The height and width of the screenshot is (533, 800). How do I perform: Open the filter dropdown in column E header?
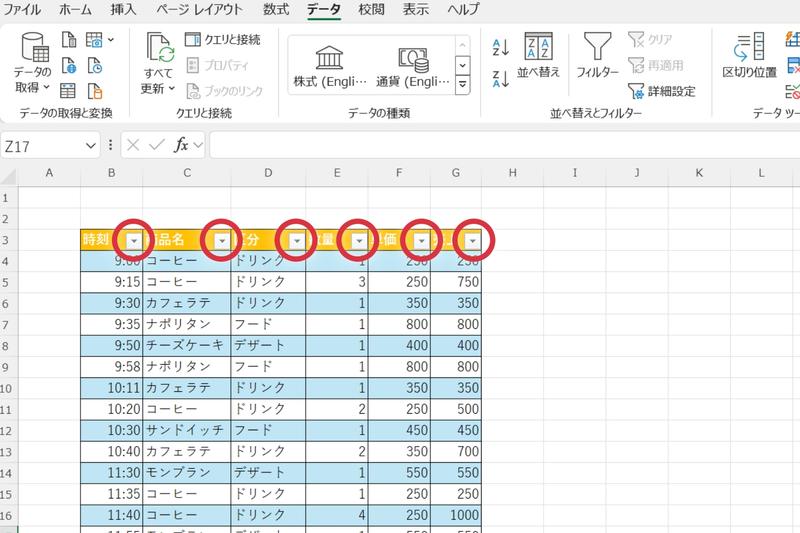click(359, 241)
